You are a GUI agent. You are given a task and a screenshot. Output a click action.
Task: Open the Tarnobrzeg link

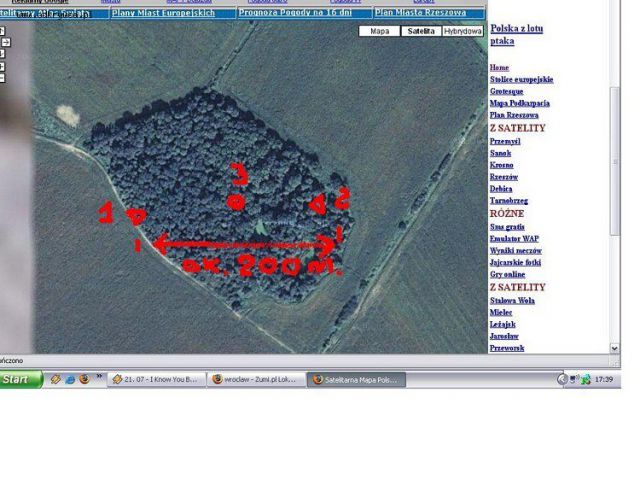509,200
